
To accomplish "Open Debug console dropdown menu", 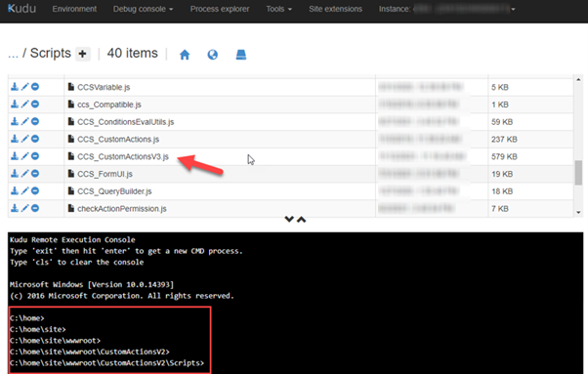I will point(143,9).
